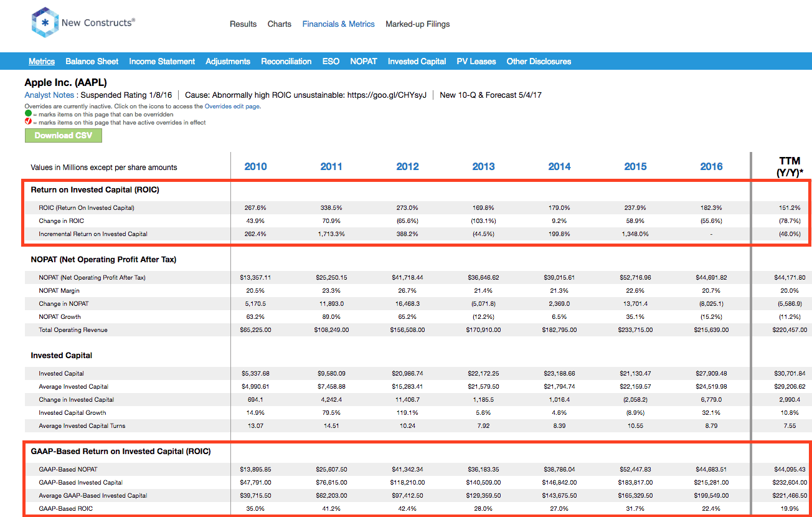Click the 2016 column header

pyautogui.click(x=711, y=166)
